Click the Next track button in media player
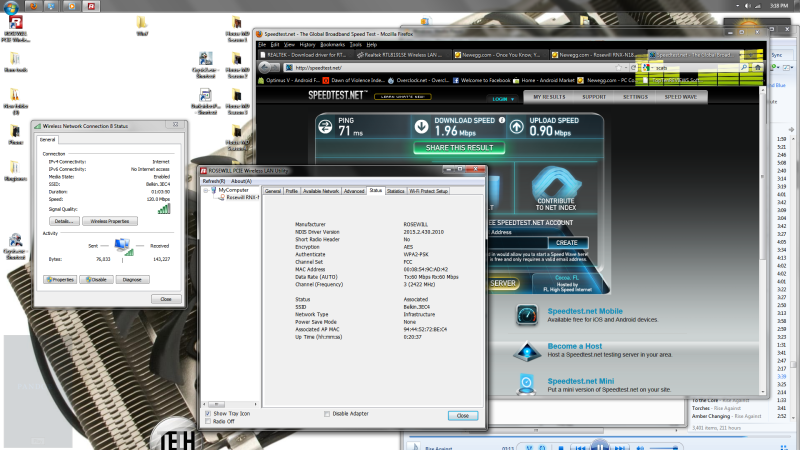The image size is (800, 450). pos(620,447)
